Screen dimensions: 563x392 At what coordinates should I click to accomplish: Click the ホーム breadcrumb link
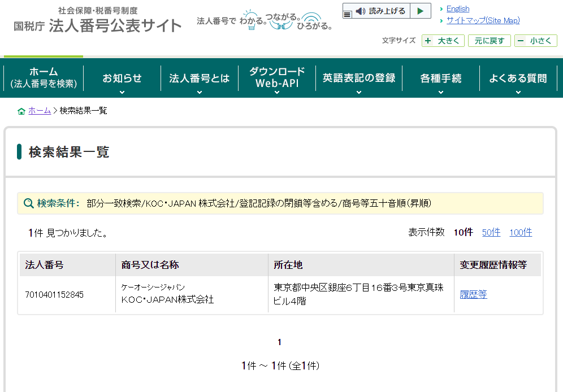40,111
